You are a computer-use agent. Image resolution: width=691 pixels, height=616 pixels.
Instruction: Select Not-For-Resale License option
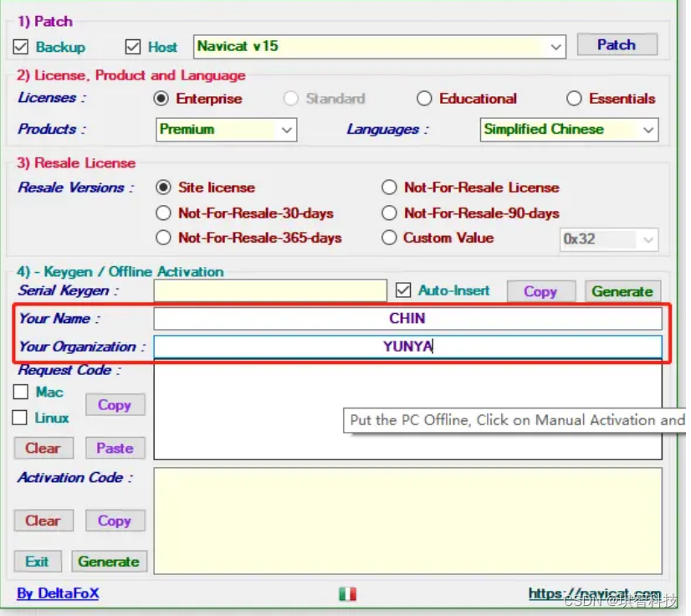point(389,187)
